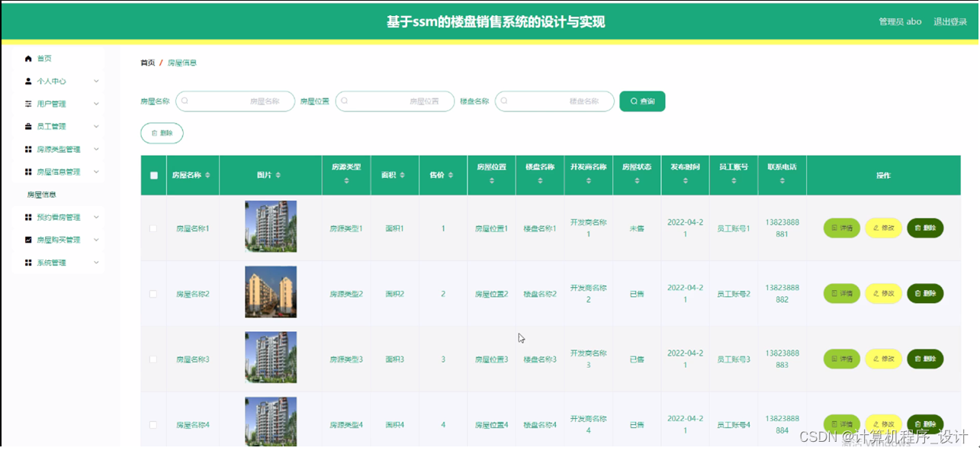
Task: Sort by 售价 column arrows
Action: [451, 176]
